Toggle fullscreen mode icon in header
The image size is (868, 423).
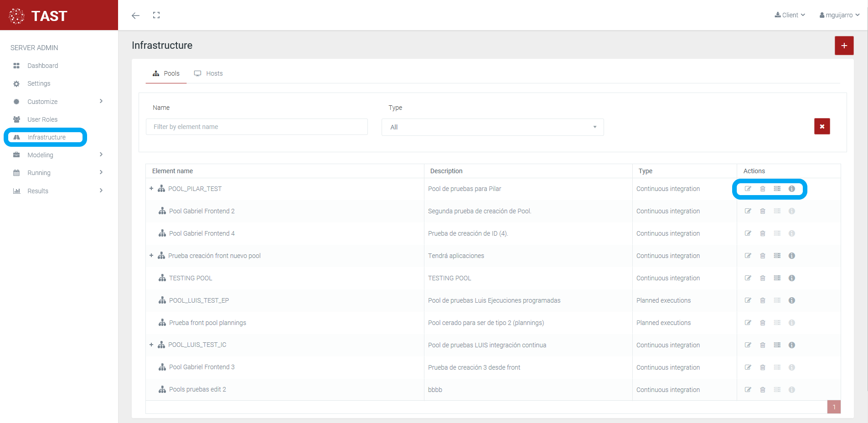pos(156,15)
